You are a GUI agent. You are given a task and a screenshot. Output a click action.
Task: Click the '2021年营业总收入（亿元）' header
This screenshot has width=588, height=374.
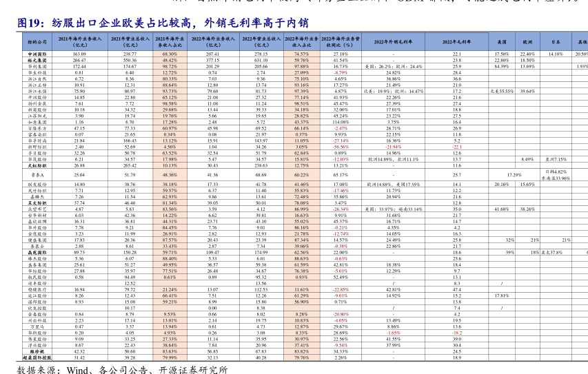point(130,41)
